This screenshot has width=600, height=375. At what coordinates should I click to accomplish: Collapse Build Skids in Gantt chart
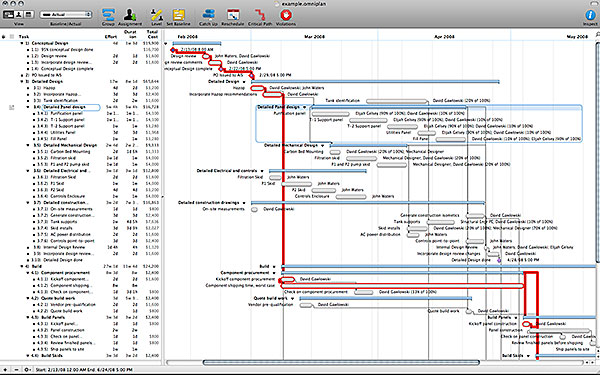528,356
